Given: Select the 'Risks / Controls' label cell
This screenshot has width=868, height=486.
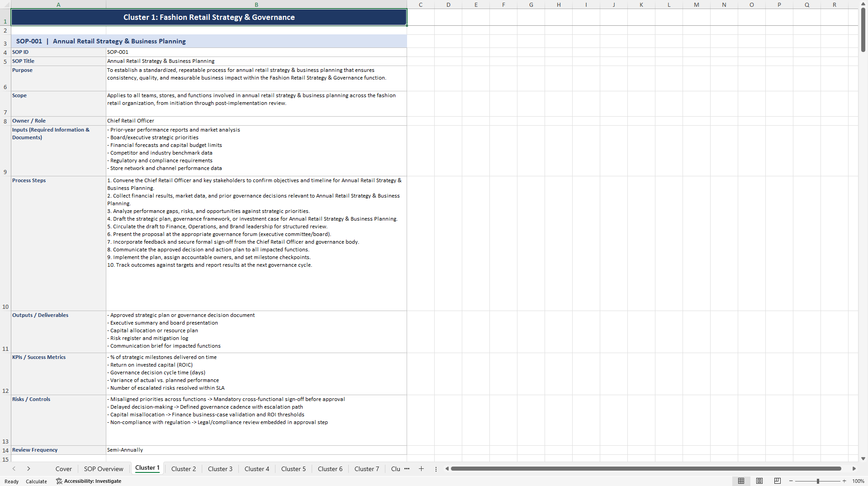Looking at the screenshot, I should coord(58,420).
